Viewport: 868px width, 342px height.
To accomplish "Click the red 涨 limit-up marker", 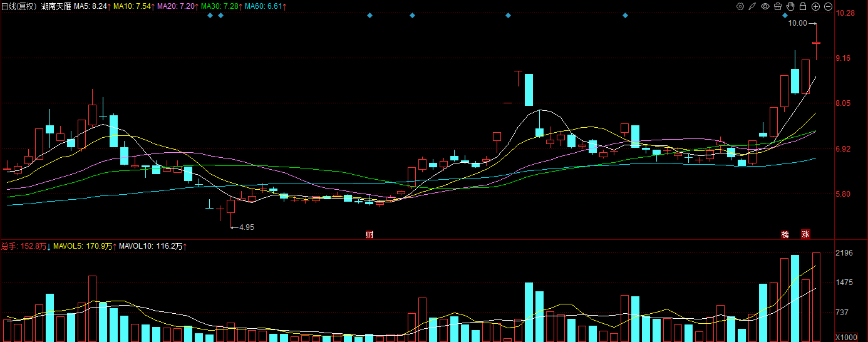I will (805, 235).
